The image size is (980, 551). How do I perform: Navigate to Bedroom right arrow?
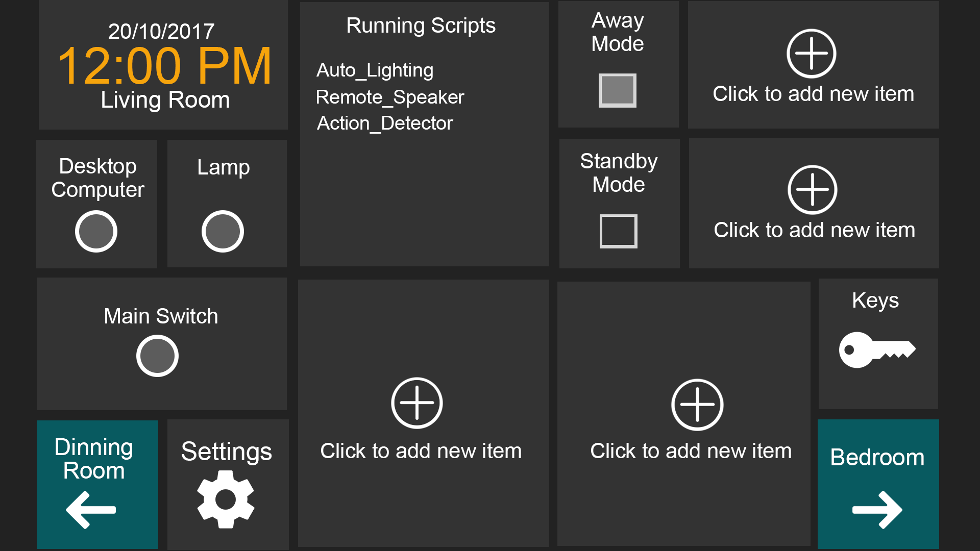(x=877, y=509)
